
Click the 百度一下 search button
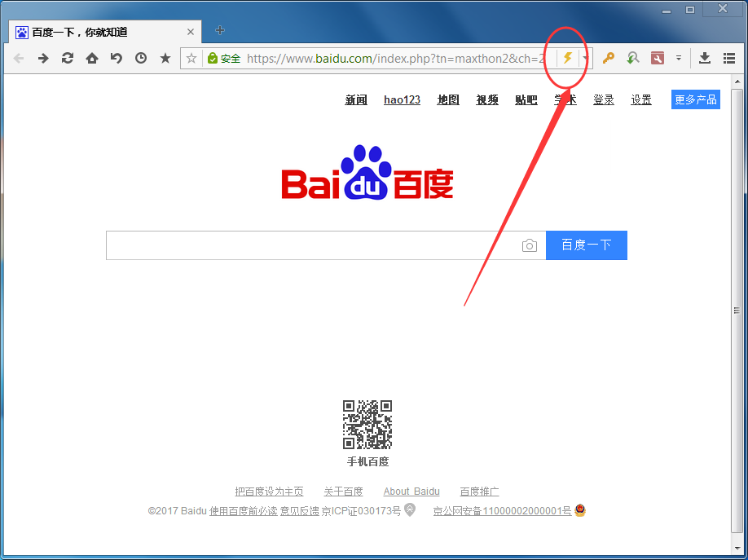pos(586,245)
